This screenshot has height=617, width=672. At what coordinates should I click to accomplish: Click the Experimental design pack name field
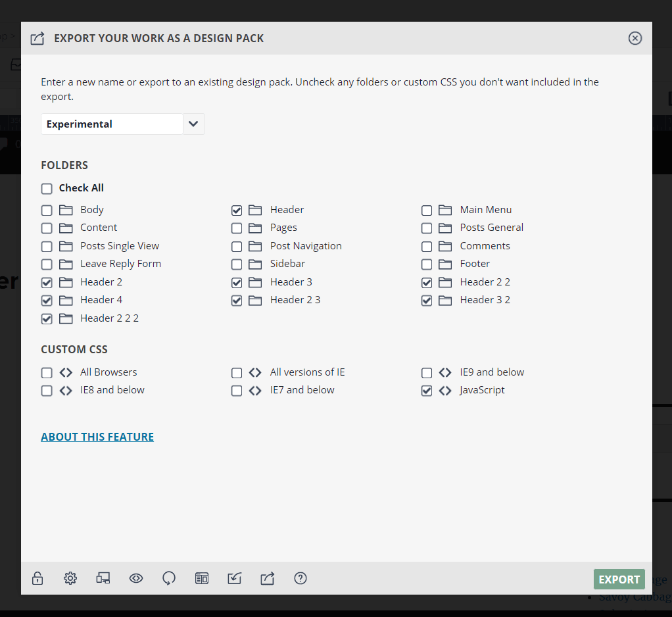(112, 124)
